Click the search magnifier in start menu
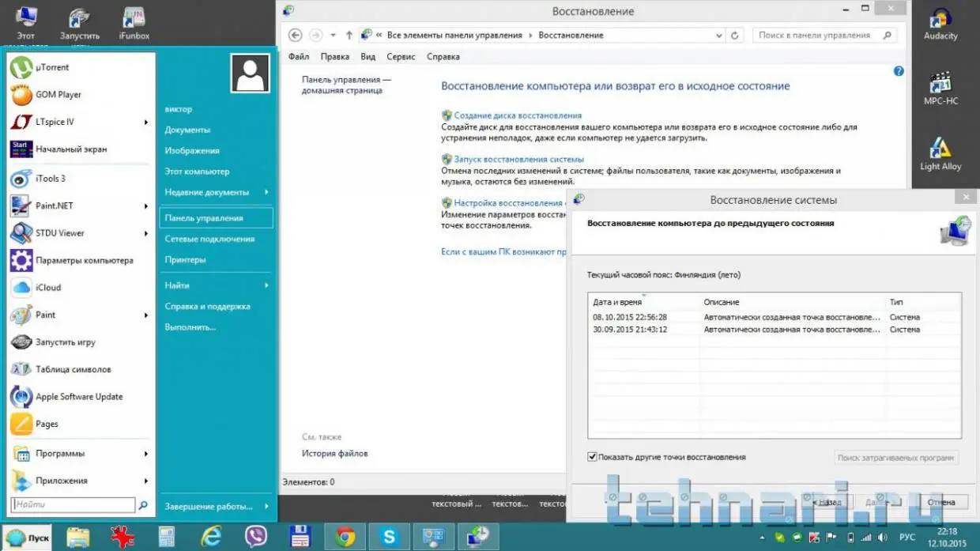The image size is (980, 551). coord(143,504)
